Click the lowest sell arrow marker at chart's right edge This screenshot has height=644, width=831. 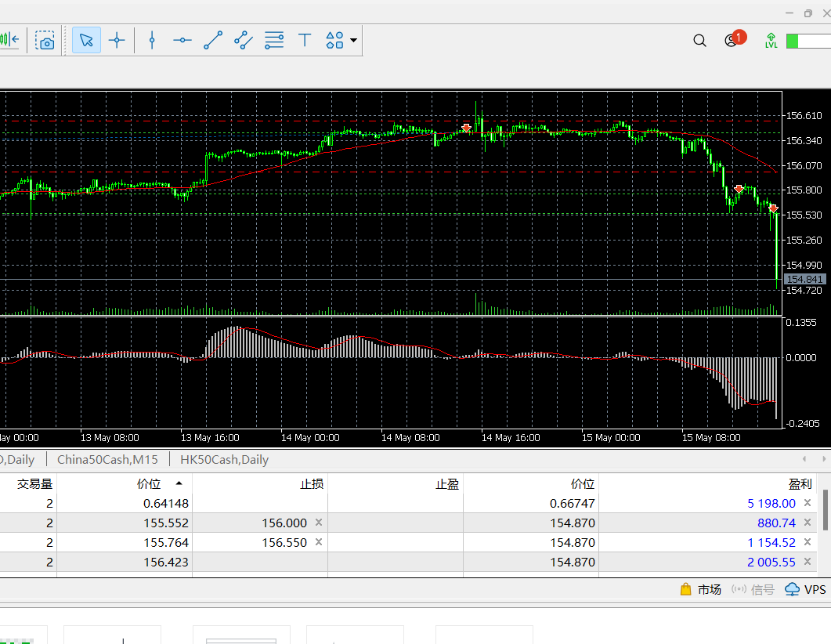pos(773,208)
